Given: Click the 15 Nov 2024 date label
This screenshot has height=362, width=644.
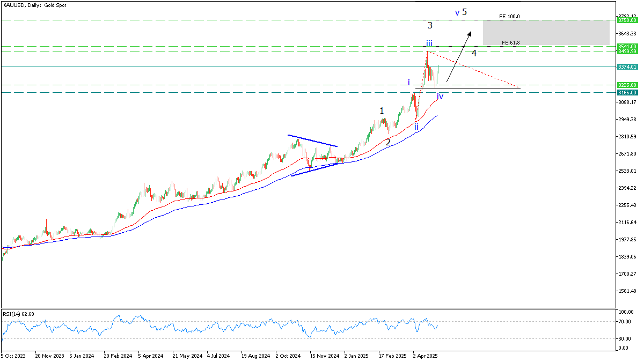Looking at the screenshot, I should pyautogui.click(x=324, y=356).
